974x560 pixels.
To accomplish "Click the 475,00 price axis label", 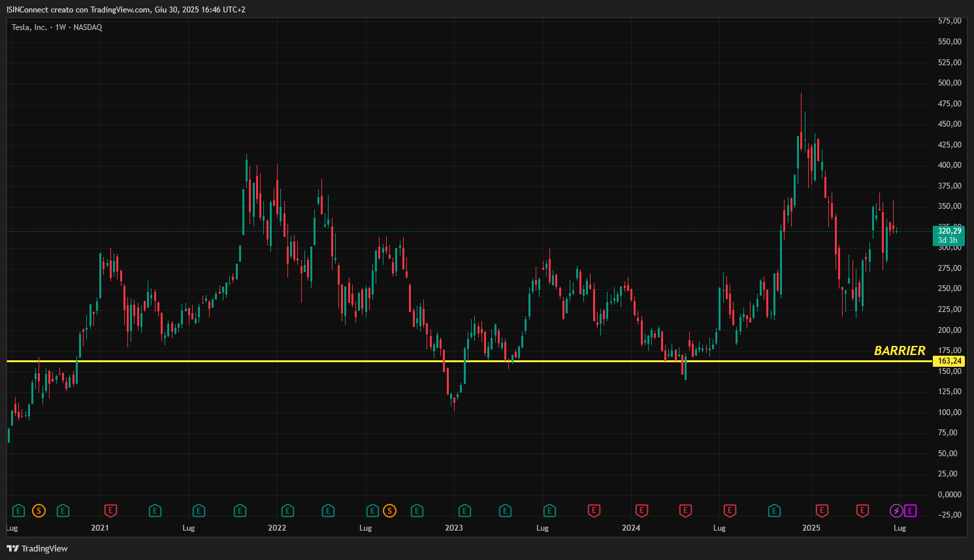I will click(950, 104).
